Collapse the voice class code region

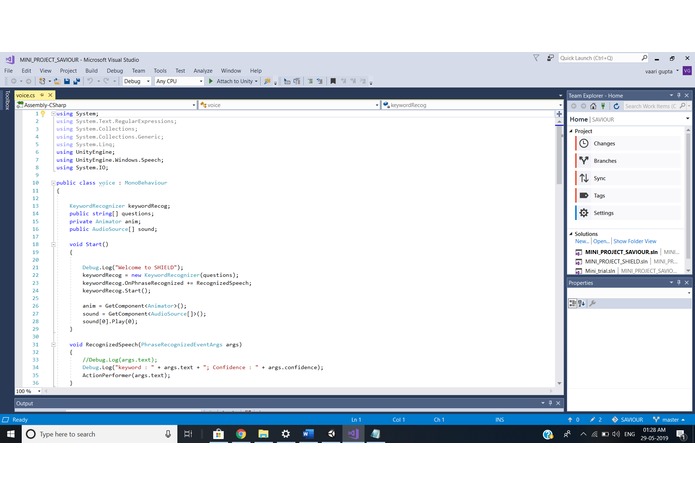tap(53, 183)
